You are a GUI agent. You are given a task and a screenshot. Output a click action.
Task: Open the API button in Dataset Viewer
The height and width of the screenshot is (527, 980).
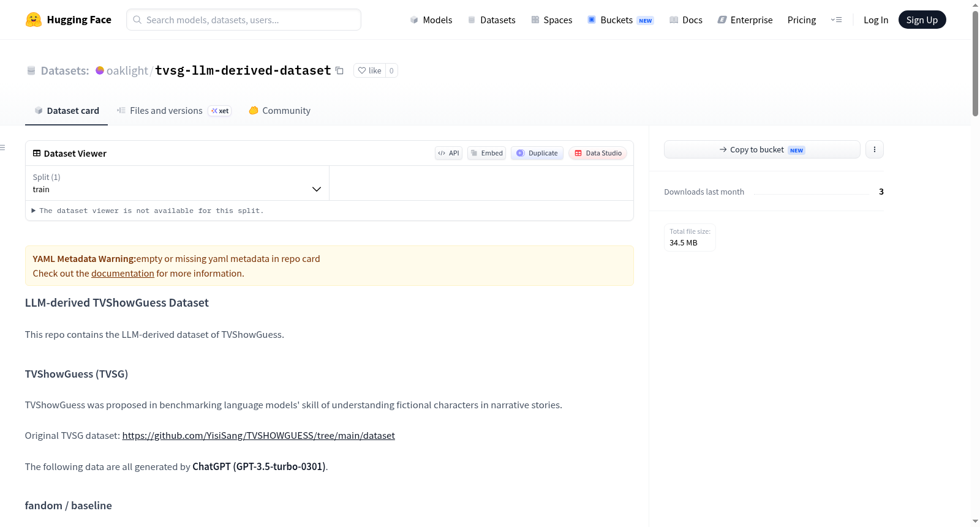click(448, 153)
